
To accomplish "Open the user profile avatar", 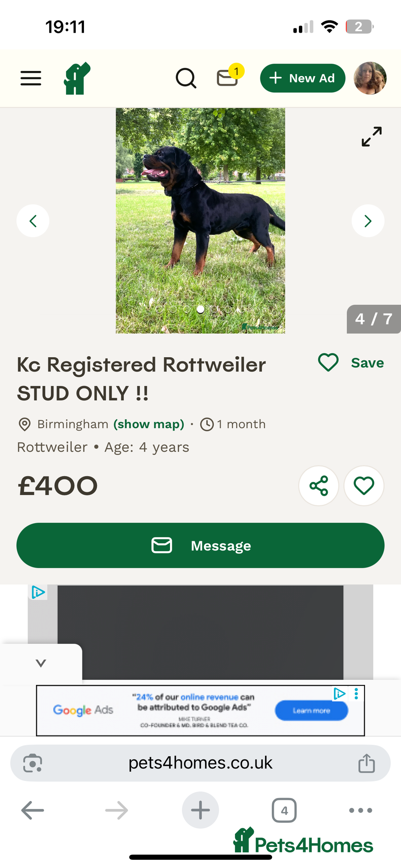I will pyautogui.click(x=370, y=78).
